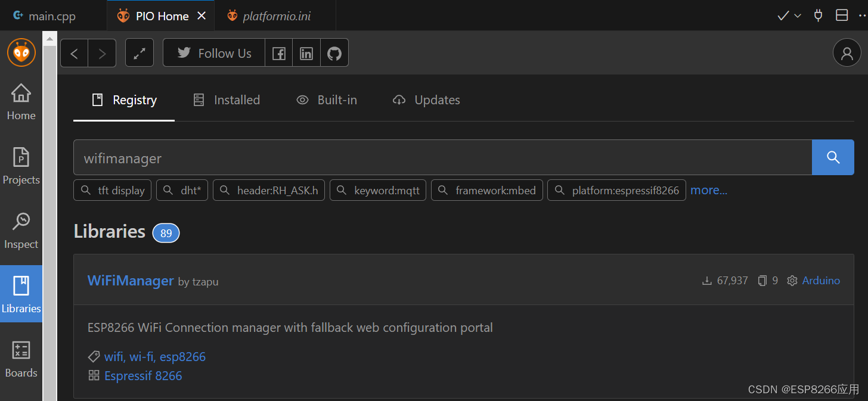
Task: Click the library search field containing wifimanager
Action: click(x=442, y=157)
